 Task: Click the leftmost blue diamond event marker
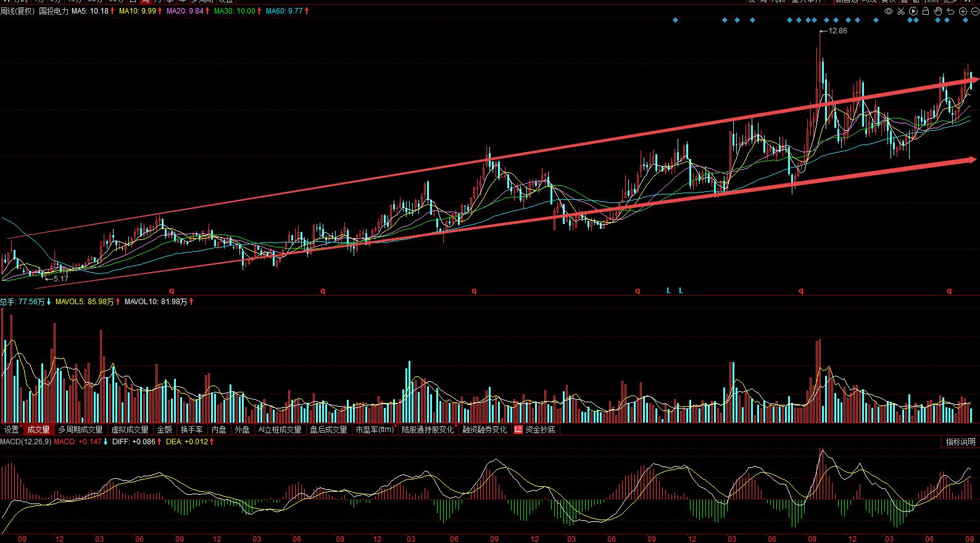tap(675, 20)
